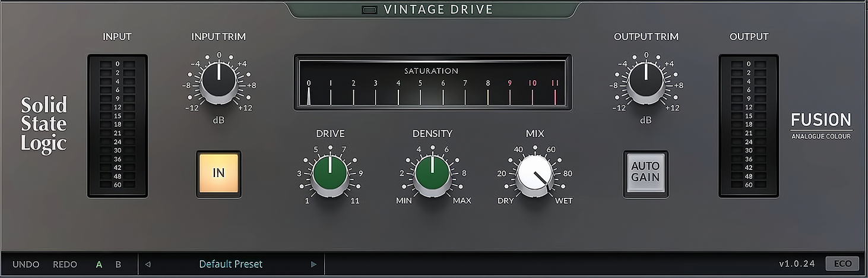The image size is (868, 278).
Task: Click the Input level meter
Action: [x=117, y=125]
